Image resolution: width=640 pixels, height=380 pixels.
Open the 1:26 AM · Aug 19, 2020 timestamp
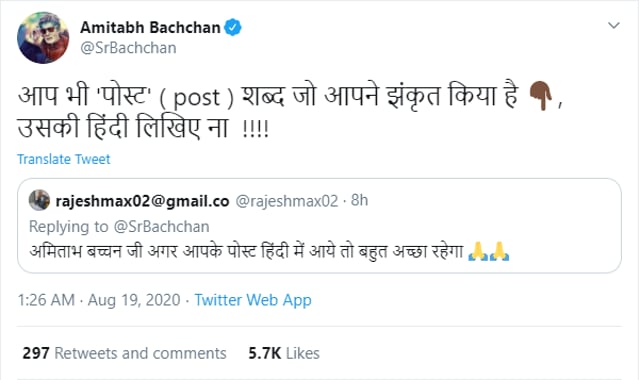[99, 300]
